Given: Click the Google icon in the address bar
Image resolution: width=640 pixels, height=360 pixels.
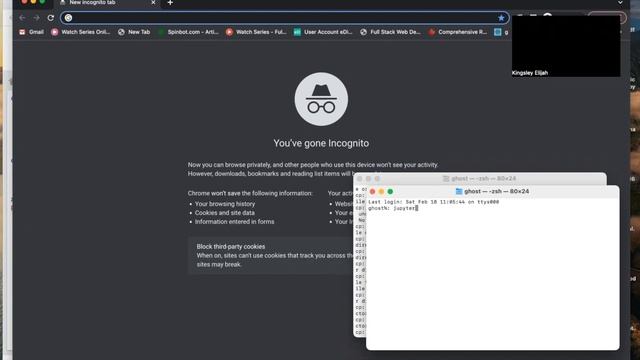Looking at the screenshot, I should [x=69, y=18].
